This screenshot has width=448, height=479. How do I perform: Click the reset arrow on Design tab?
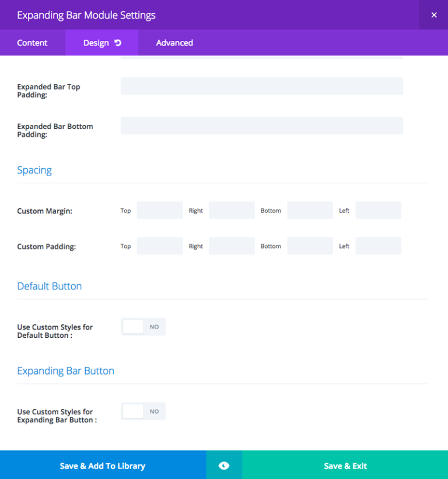pos(118,43)
